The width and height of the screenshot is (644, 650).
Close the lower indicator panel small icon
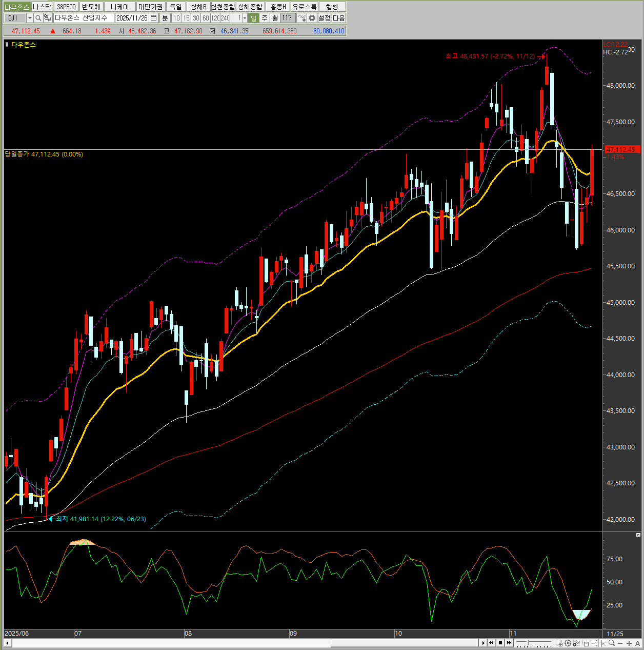click(638, 535)
